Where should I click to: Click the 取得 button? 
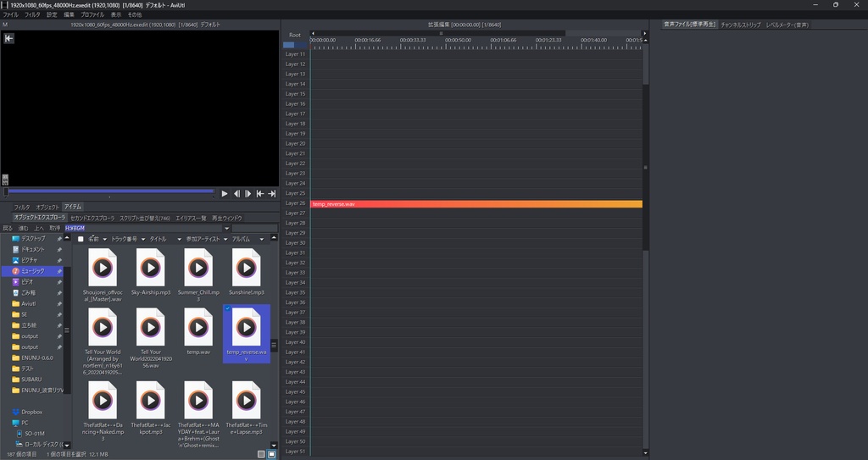(55, 228)
